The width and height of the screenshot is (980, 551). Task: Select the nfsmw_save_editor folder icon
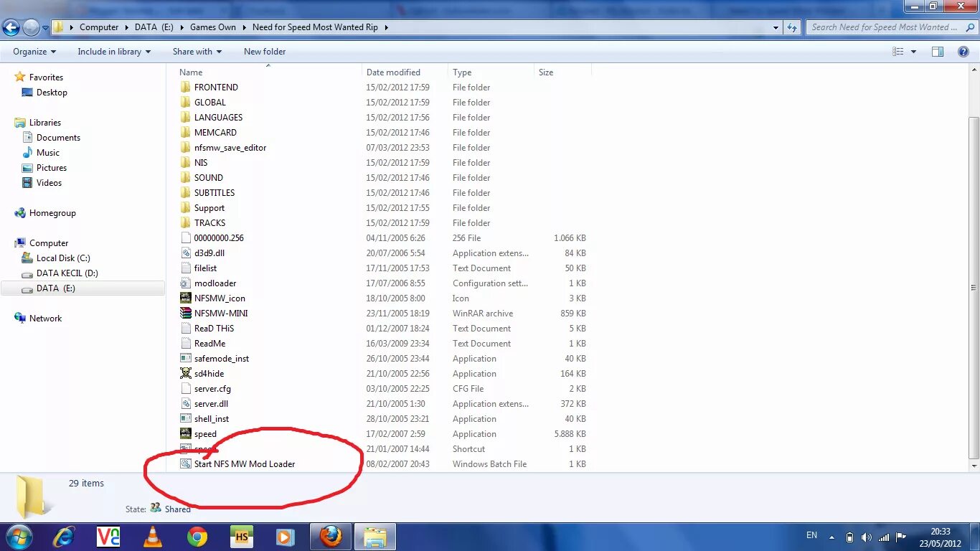coord(186,148)
